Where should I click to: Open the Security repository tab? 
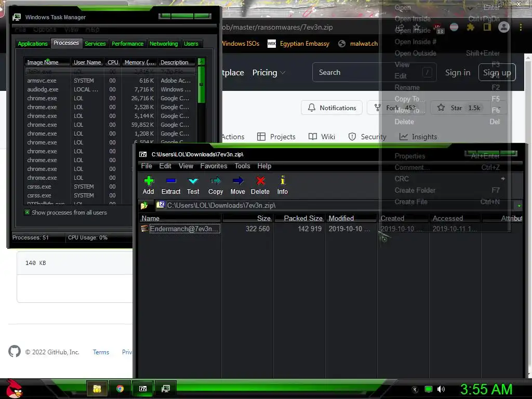tap(367, 137)
